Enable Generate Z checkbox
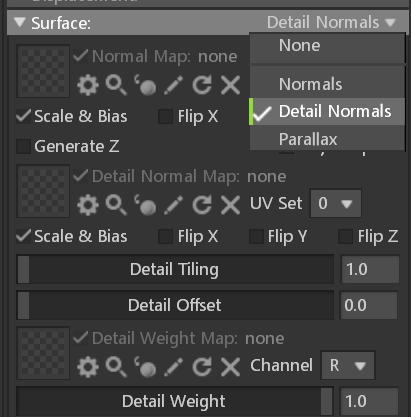Viewport: 411px width, 417px height. point(23,146)
